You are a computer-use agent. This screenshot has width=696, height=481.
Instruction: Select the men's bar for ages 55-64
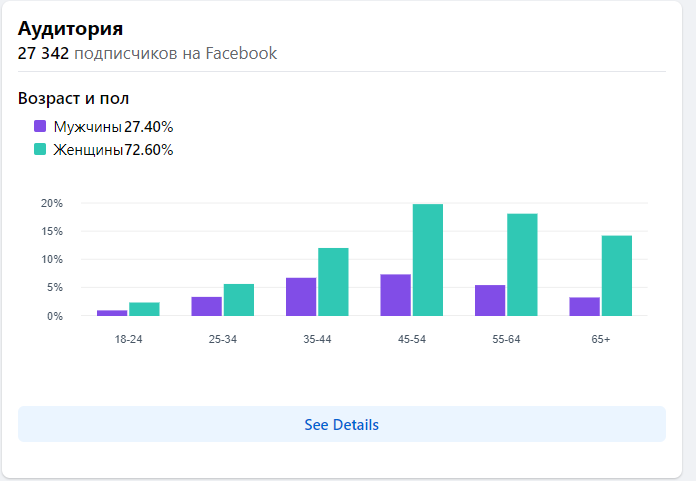click(490, 300)
